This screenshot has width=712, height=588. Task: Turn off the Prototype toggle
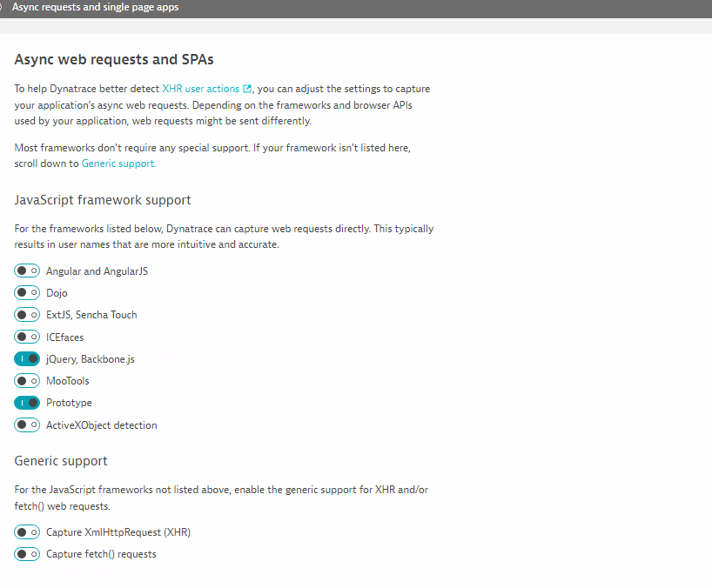pos(27,403)
